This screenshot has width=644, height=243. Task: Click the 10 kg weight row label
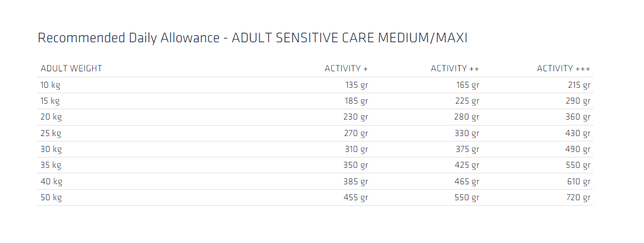[x=51, y=85]
